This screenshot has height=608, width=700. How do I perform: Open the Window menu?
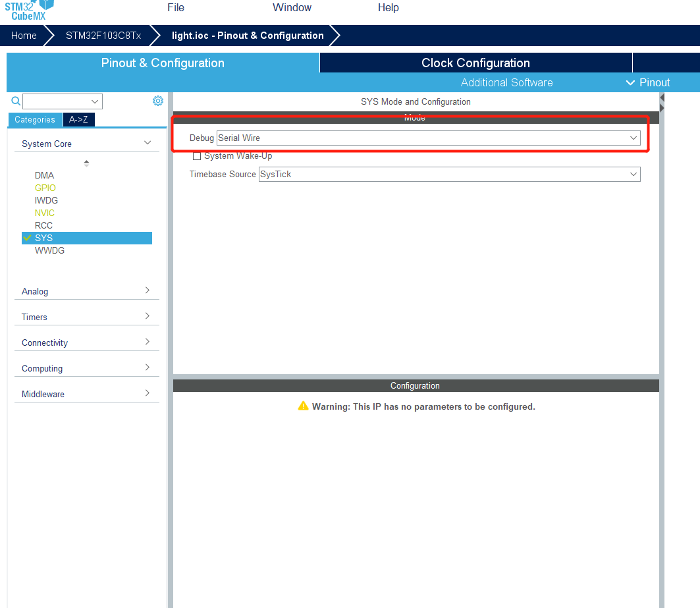click(x=292, y=8)
